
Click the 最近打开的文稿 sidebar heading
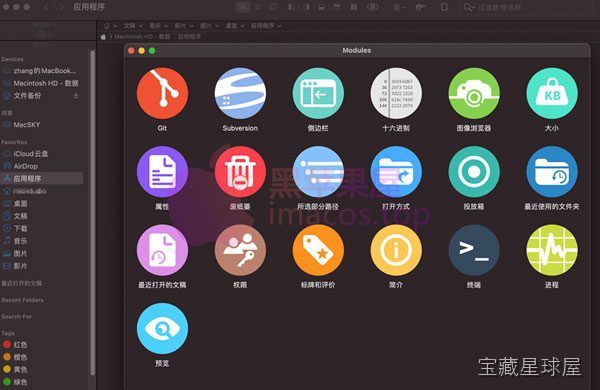point(22,284)
